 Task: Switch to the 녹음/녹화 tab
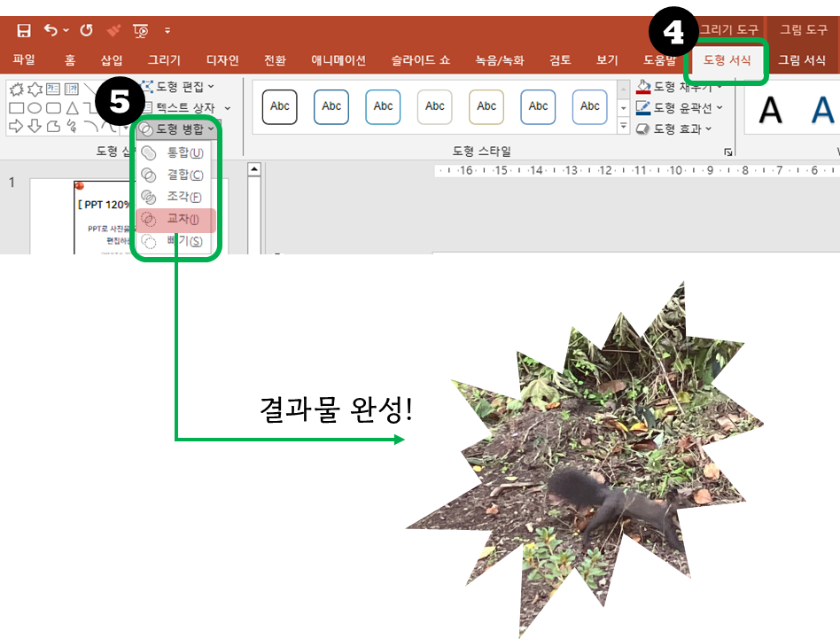pyautogui.click(x=499, y=59)
